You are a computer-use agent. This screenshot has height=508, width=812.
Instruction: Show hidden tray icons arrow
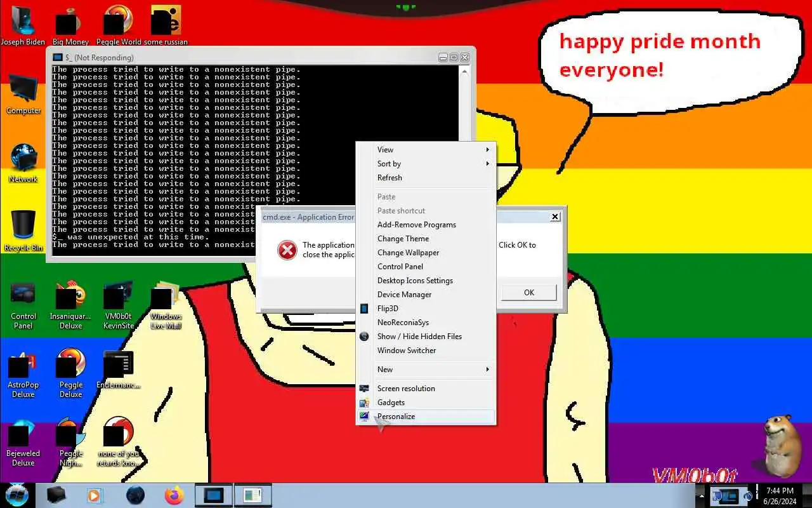click(701, 495)
